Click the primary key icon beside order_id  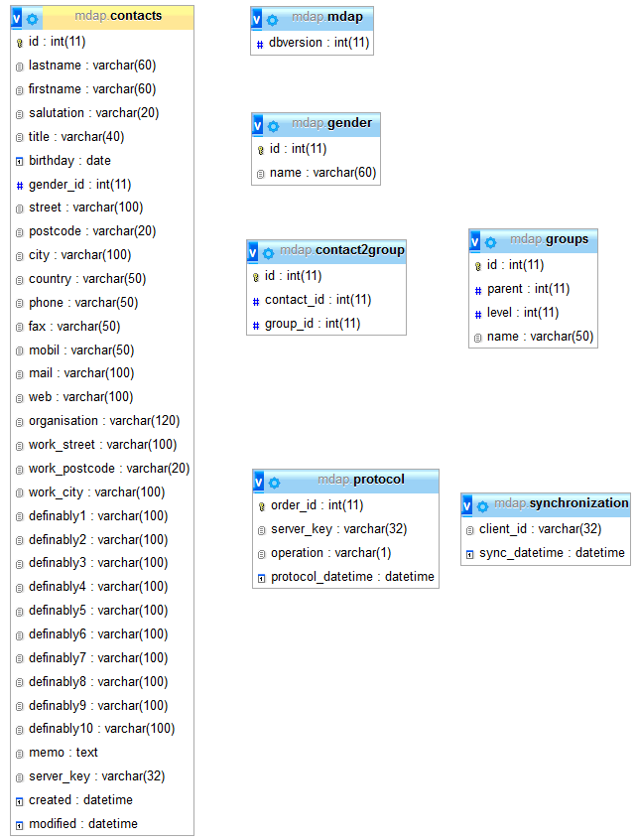coord(261,506)
